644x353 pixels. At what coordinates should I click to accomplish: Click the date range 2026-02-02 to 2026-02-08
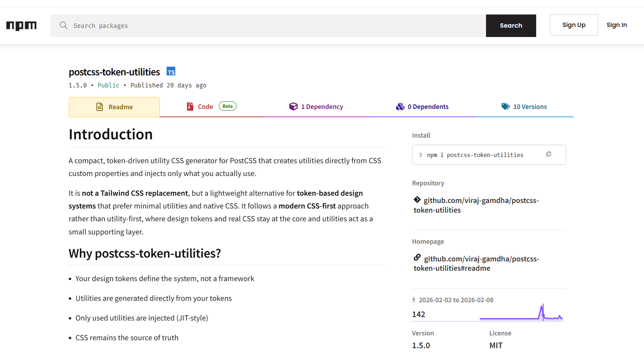[456, 300]
